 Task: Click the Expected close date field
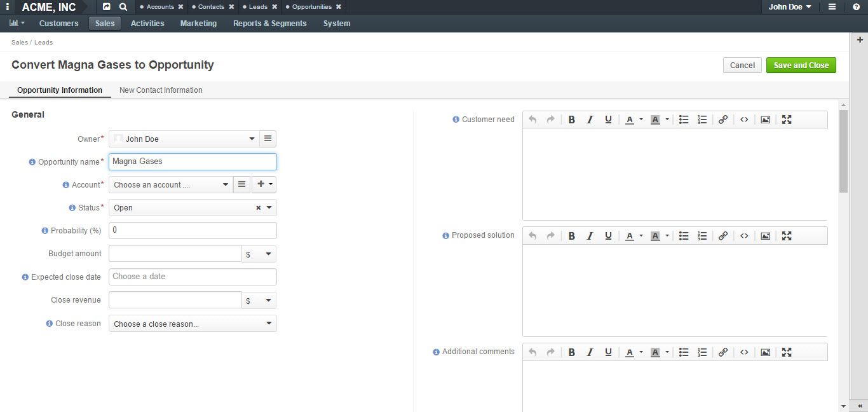pyautogui.click(x=193, y=277)
